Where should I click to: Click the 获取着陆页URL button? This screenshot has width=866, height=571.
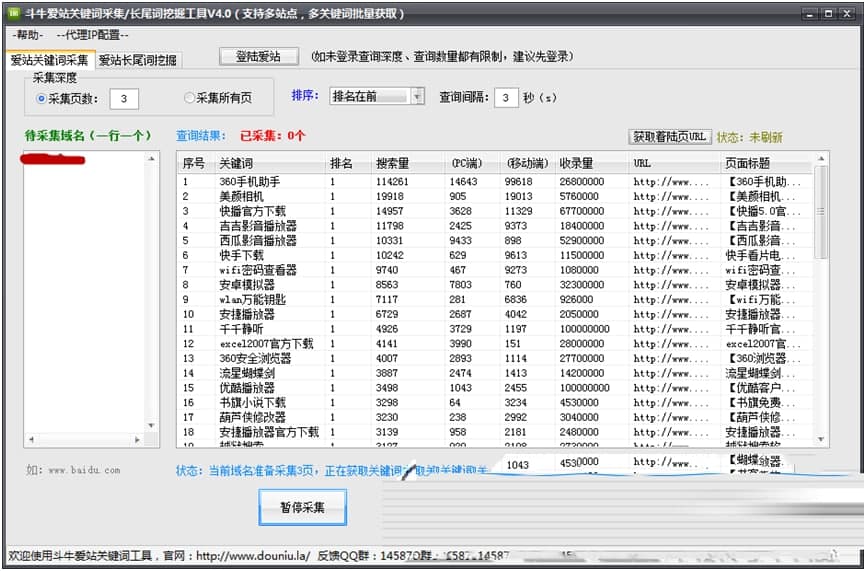coord(669,136)
